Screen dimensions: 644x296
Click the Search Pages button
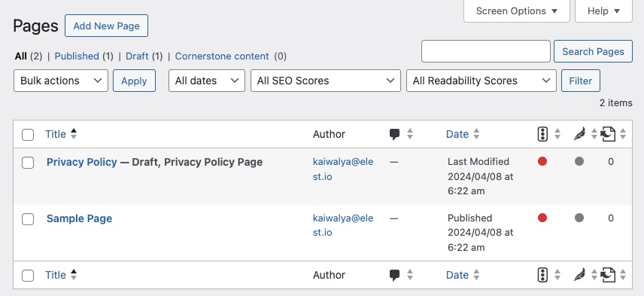coord(593,51)
